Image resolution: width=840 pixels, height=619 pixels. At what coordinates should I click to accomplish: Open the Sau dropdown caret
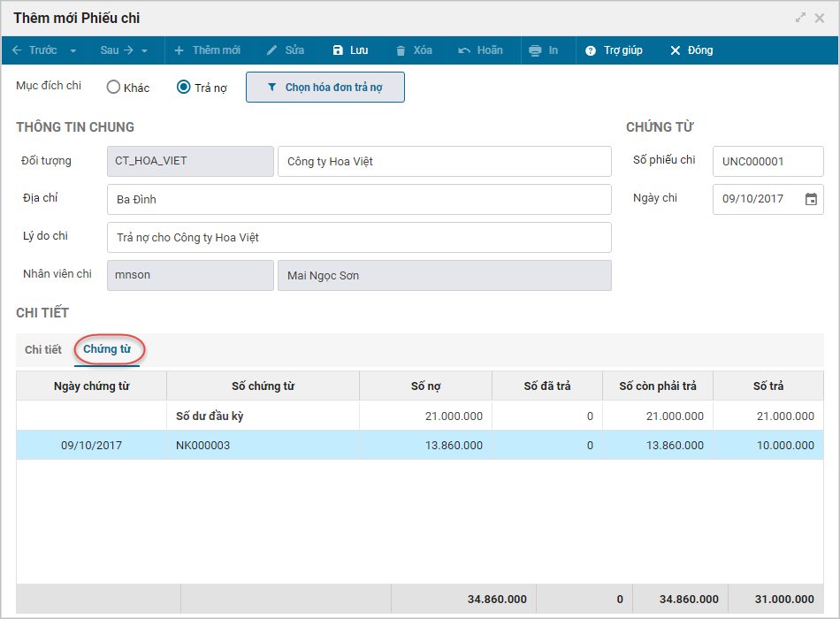[x=145, y=51]
